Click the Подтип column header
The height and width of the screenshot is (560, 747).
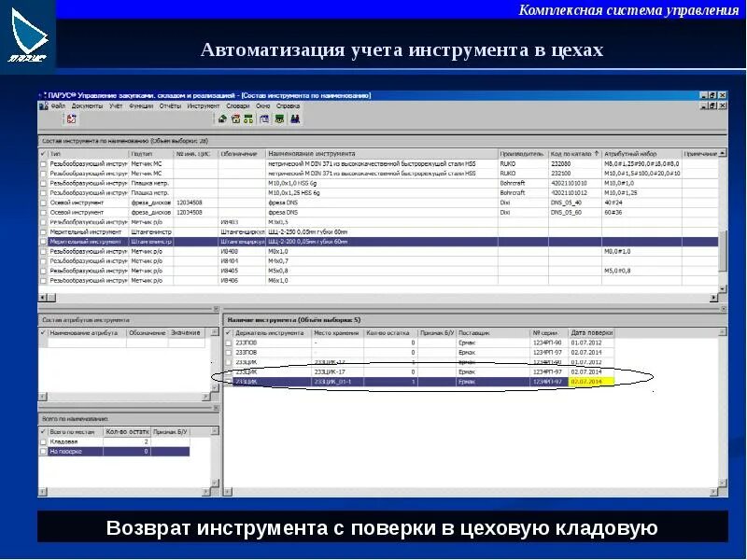(x=151, y=154)
